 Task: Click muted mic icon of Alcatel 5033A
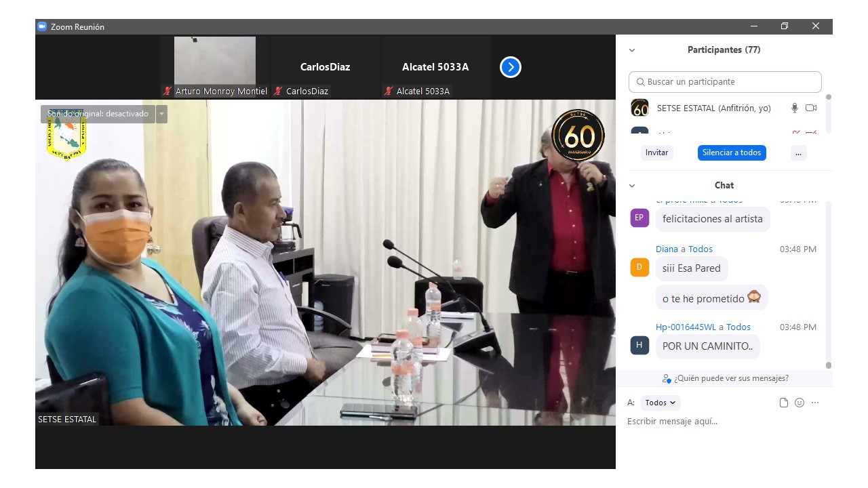coord(388,91)
